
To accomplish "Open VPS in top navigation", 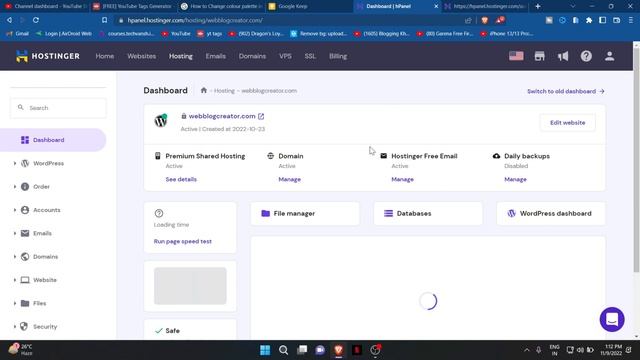I will coord(285,56).
